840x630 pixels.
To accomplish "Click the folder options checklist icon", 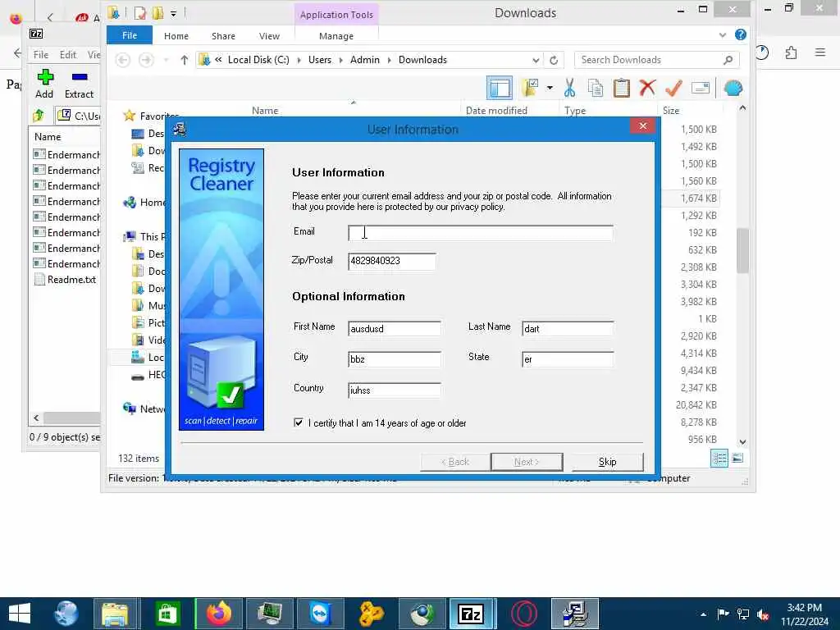I will click(x=530, y=88).
